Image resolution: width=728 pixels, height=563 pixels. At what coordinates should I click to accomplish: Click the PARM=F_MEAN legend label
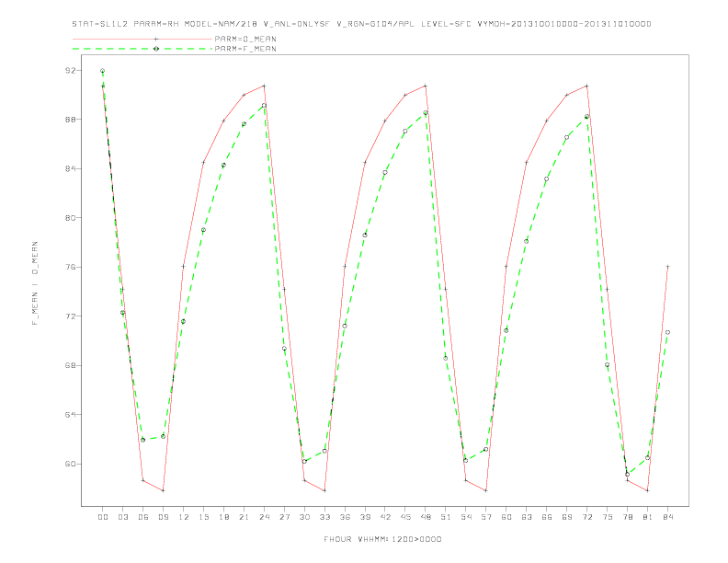[245, 49]
